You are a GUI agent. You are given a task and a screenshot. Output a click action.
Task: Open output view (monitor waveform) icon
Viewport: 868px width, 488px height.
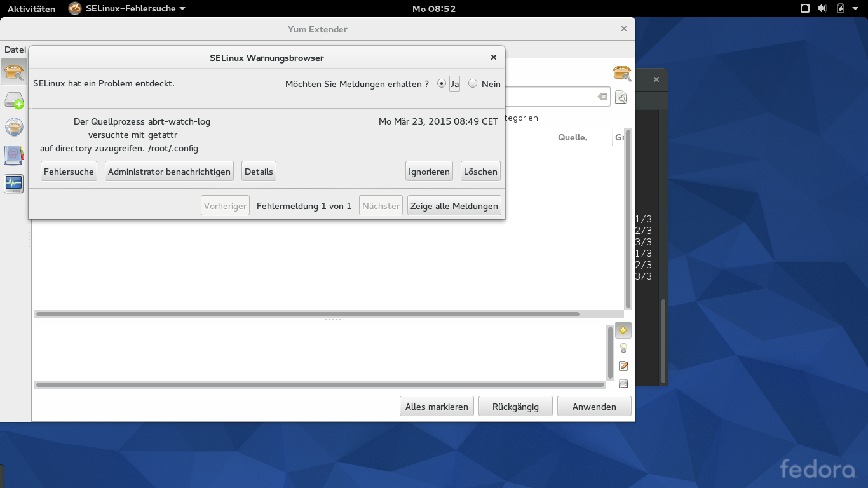pos(14,184)
